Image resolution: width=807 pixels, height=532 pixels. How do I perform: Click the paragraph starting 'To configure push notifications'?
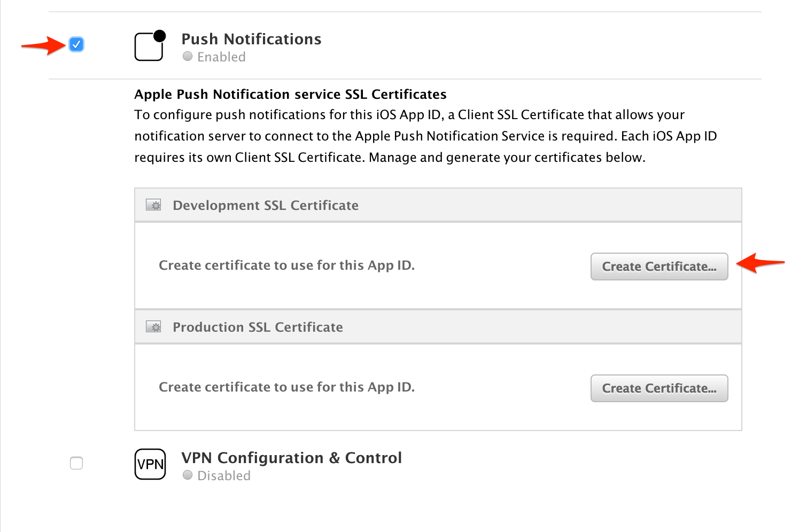(425, 136)
